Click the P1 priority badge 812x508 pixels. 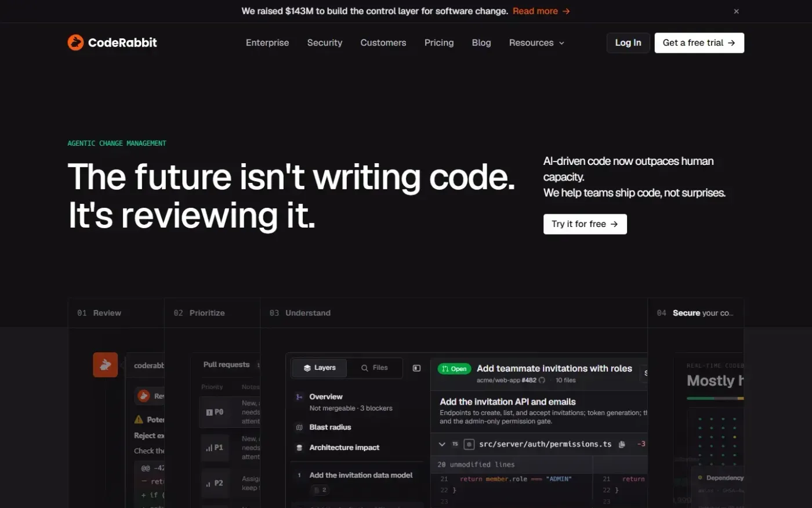click(x=215, y=448)
